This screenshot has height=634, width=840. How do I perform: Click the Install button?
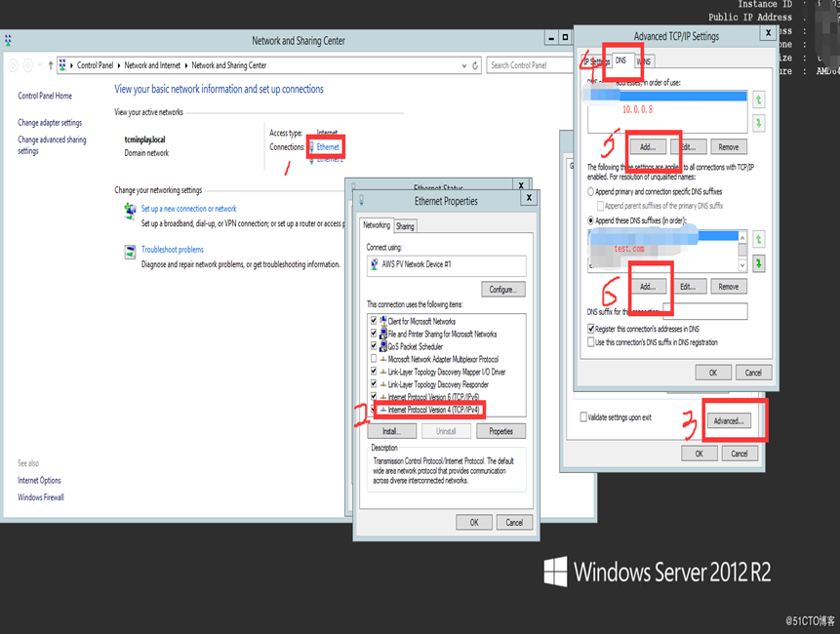click(391, 431)
